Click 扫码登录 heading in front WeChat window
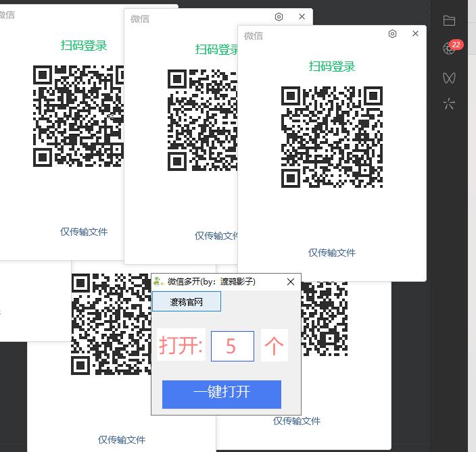Screen dimensions: 476x452 [x=332, y=66]
